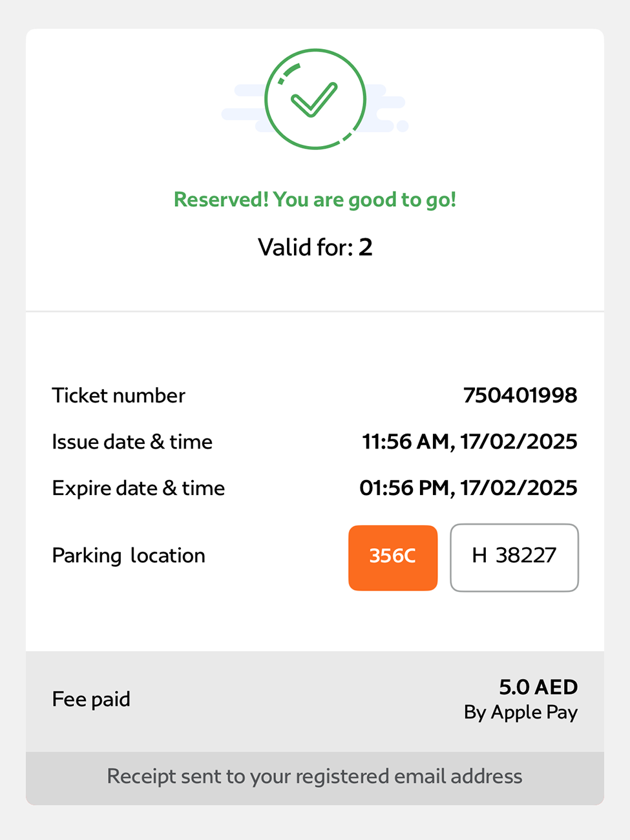Click the plate code letter H
The height and width of the screenshot is (840, 630).
click(479, 556)
